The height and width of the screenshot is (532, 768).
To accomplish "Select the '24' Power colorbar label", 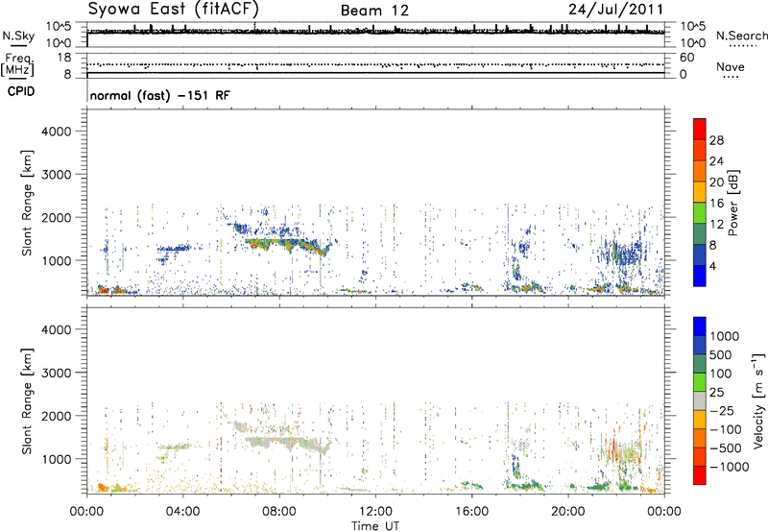I will [716, 161].
